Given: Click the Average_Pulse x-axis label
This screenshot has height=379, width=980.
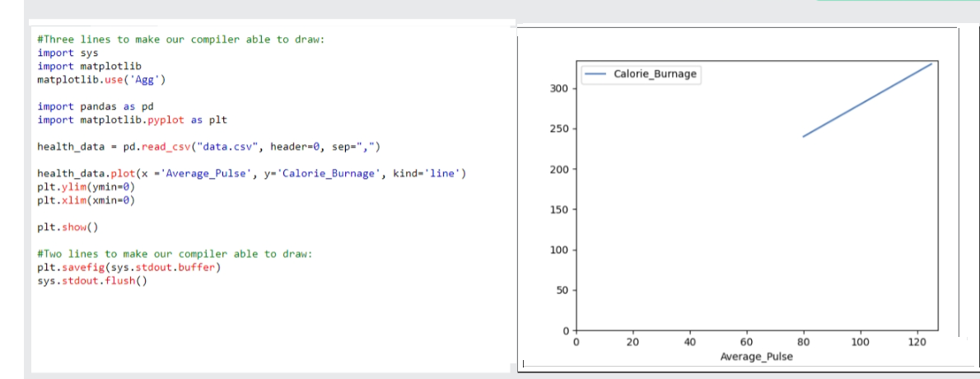Looking at the screenshot, I should pos(756,357).
